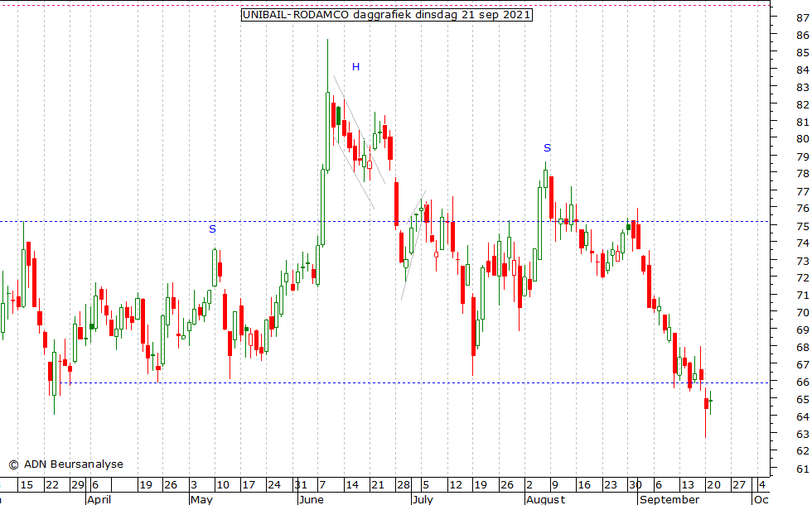The height and width of the screenshot is (505, 812).
Task: Pick the 84 price axis label
Action: (x=803, y=70)
